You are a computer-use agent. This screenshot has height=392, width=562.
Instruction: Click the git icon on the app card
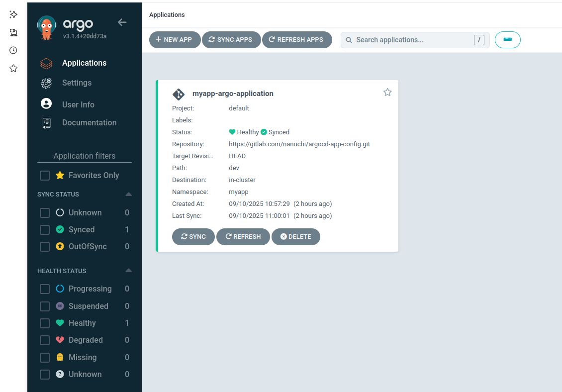[179, 94]
